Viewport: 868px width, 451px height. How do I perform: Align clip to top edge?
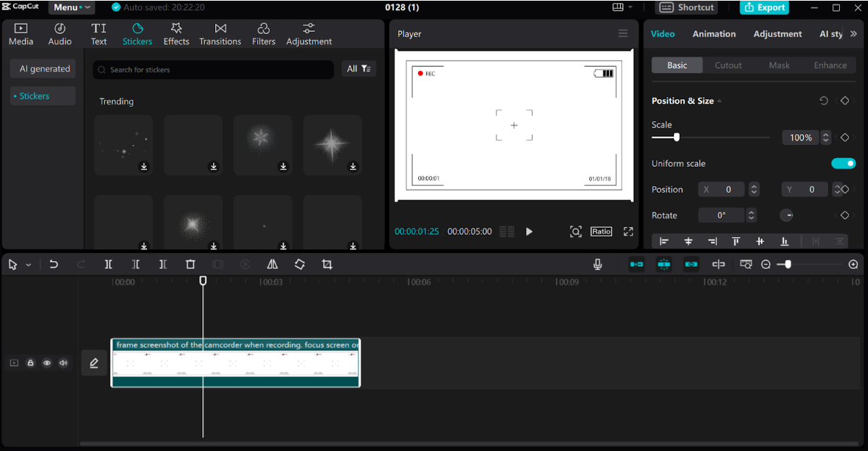pyautogui.click(x=735, y=241)
